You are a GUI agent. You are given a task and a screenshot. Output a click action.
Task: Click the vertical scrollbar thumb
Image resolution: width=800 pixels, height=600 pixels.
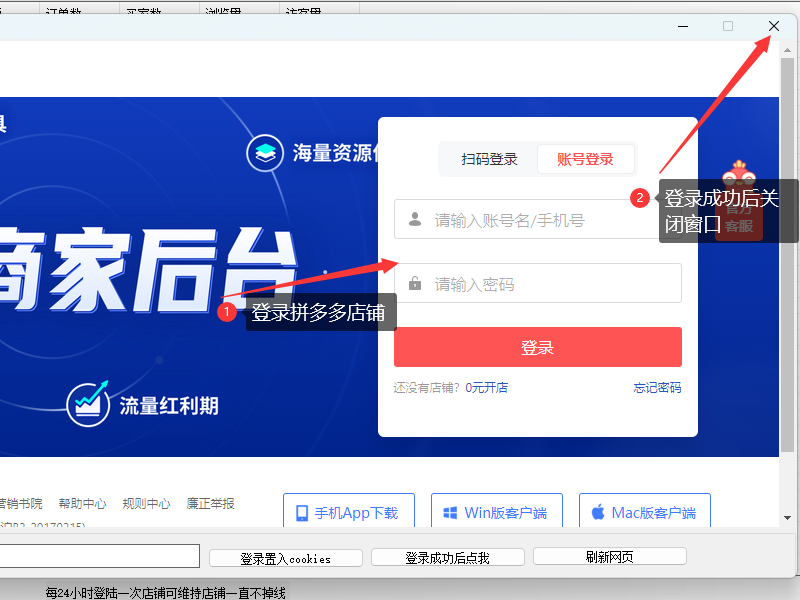point(787,254)
